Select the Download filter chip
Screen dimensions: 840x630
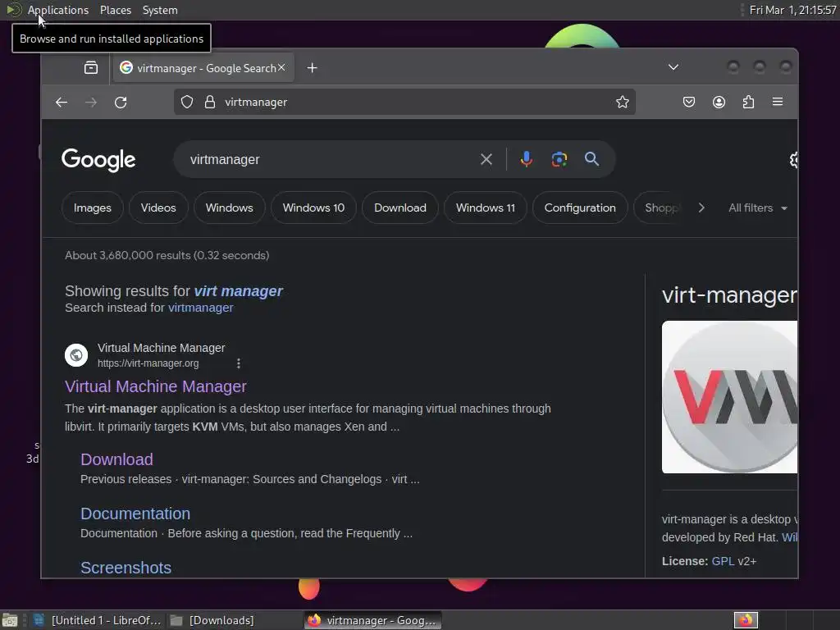pyautogui.click(x=400, y=208)
